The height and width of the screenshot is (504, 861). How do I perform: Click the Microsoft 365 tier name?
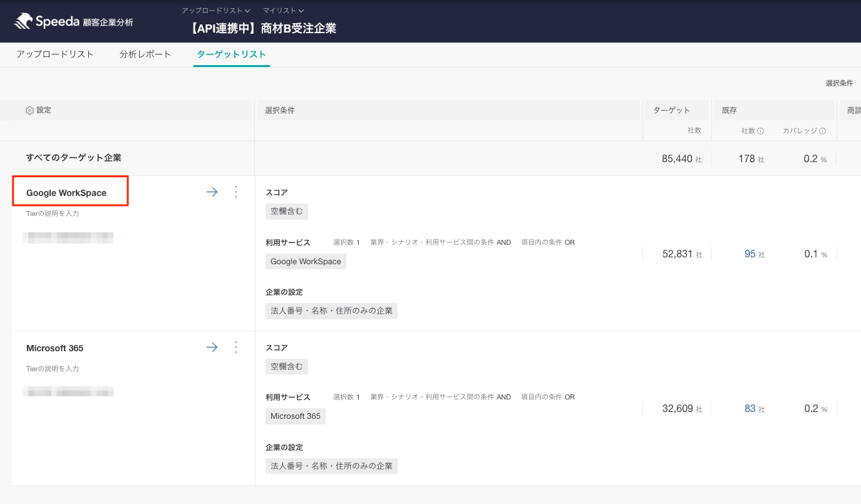click(55, 348)
